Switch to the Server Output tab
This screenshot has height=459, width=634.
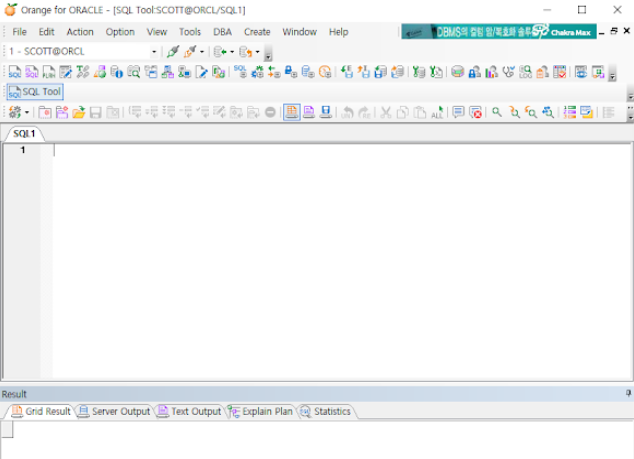[x=115, y=411]
